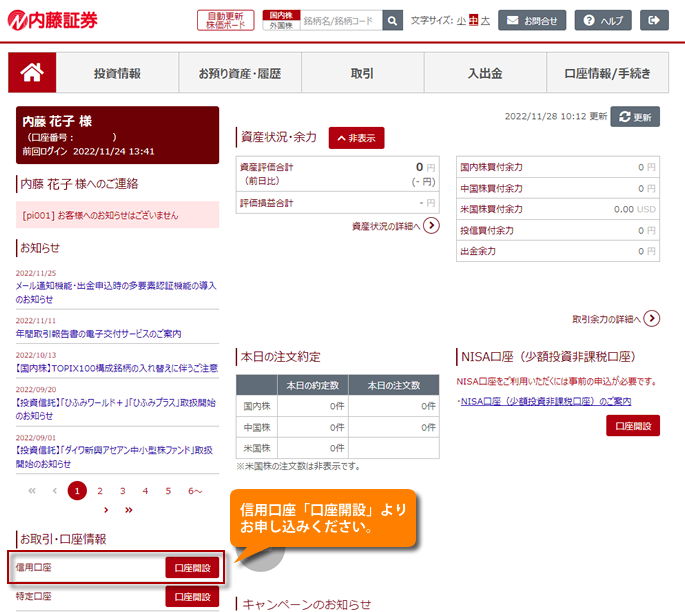Go to next page of notices
685x612 pixels.
[x=105, y=509]
